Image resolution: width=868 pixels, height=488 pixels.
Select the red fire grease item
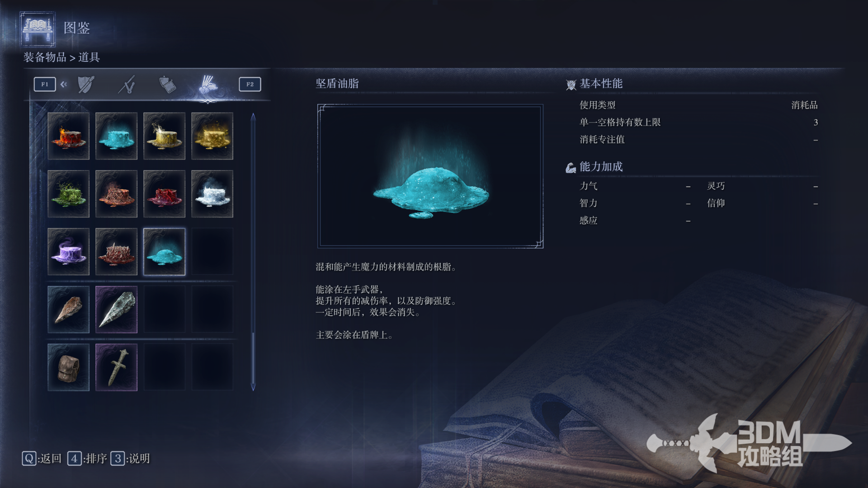[68, 136]
